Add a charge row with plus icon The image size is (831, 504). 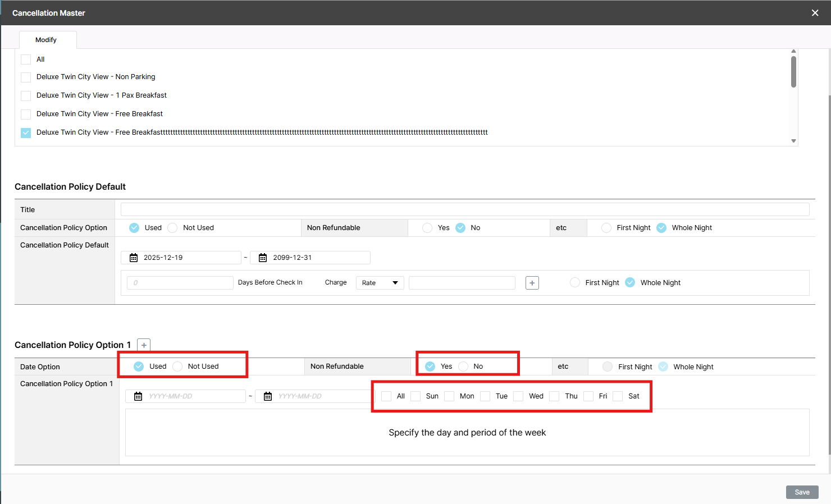click(532, 283)
